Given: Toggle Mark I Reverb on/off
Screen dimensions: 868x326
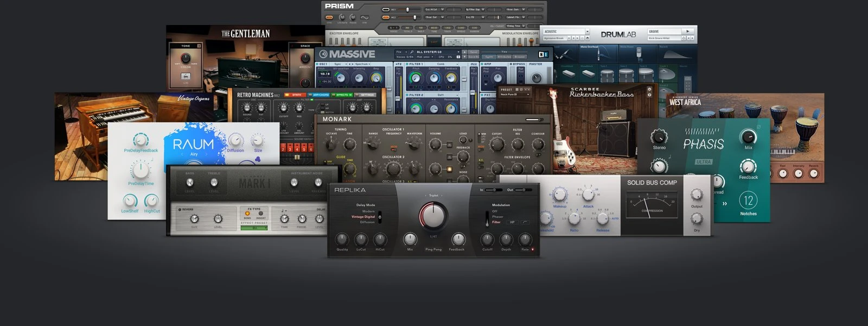Looking at the screenshot, I should (x=180, y=209).
